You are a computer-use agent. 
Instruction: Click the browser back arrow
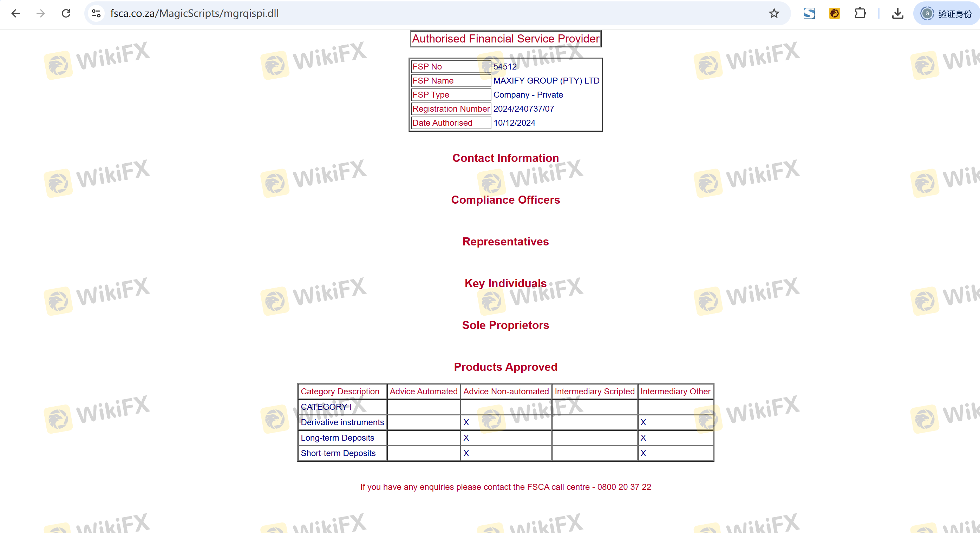click(x=15, y=14)
